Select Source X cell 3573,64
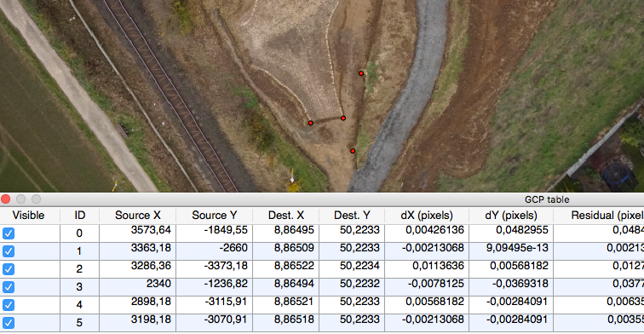644x334 pixels. (138, 233)
